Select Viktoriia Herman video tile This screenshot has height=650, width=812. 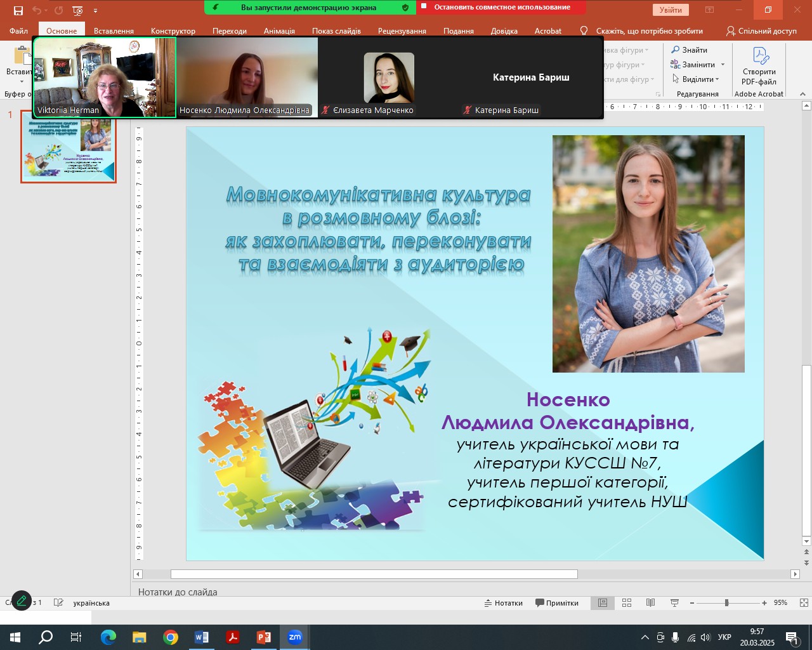pos(105,77)
